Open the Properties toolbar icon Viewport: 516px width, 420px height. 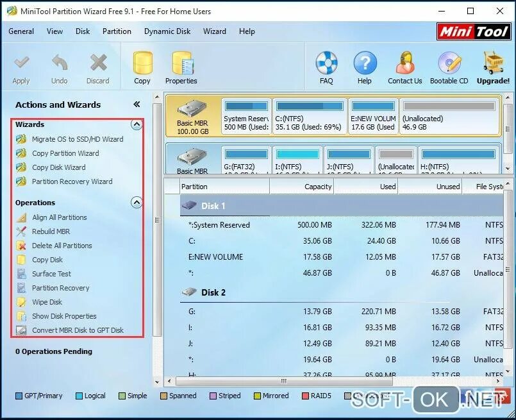point(181,63)
